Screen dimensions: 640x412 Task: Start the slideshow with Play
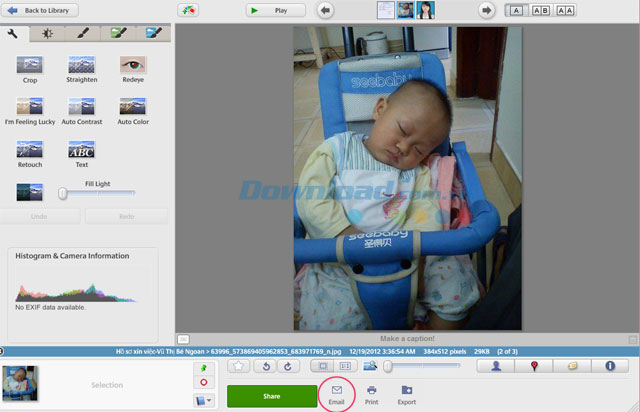pyautogui.click(x=276, y=10)
